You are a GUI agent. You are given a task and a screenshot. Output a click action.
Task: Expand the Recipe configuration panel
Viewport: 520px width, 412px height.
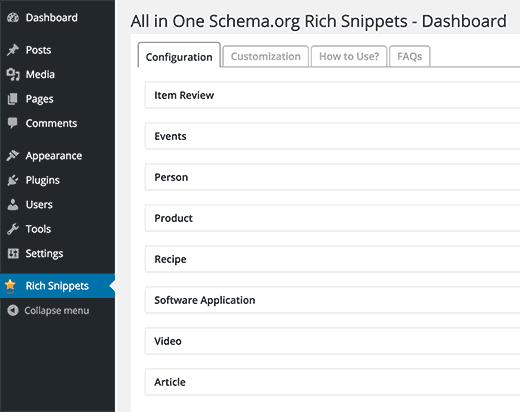332,259
